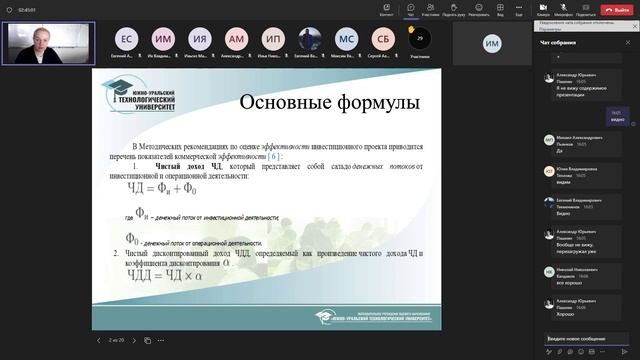640x360 pixels.
Task: Go to previous slide arrow
Action: 98,340
